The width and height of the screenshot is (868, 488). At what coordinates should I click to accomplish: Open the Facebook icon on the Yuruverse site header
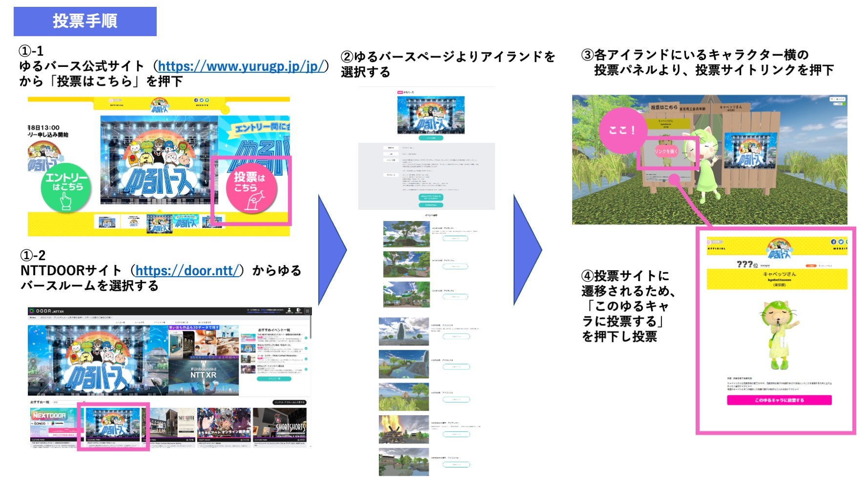[x=196, y=100]
